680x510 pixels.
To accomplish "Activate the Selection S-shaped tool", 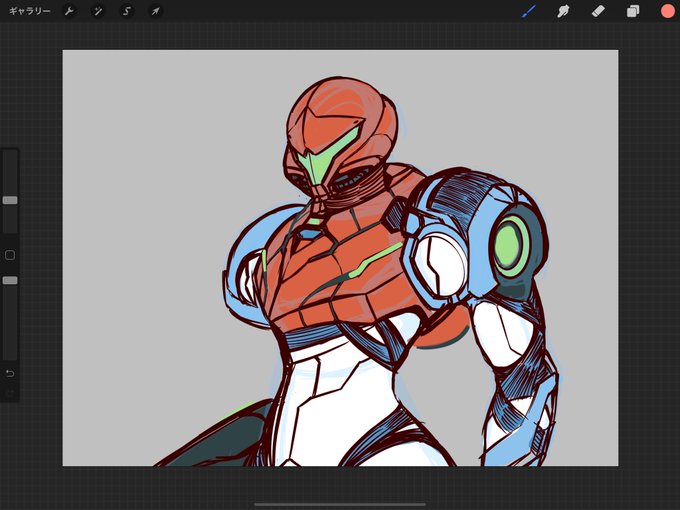I will (127, 11).
